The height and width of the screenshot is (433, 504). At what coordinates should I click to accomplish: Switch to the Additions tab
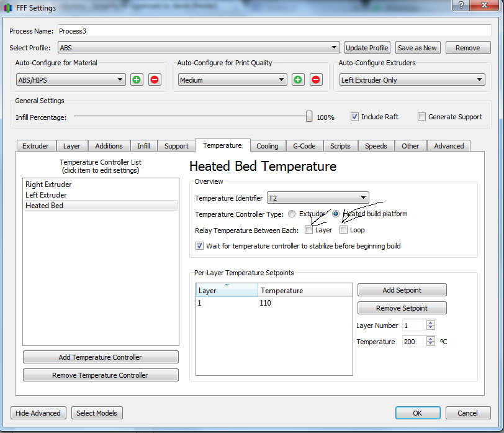pyautogui.click(x=109, y=146)
